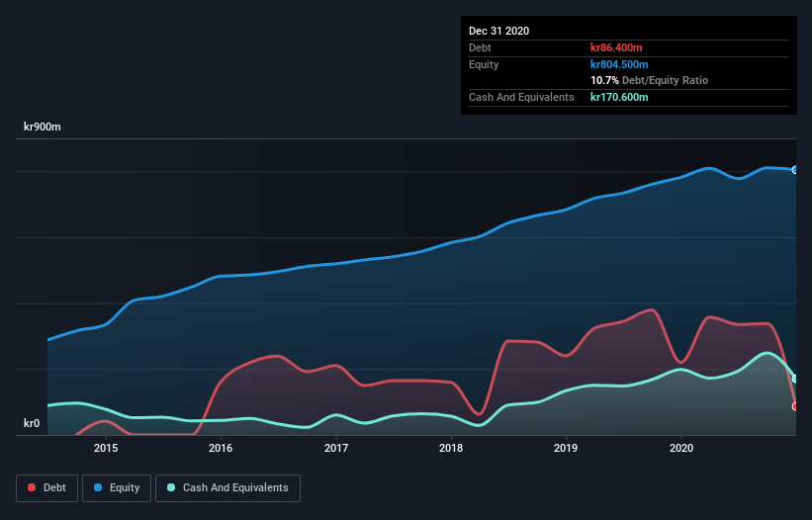The height and width of the screenshot is (520, 812).
Task: Click the Dec 31 2020 tooltip date
Action: pyautogui.click(x=498, y=31)
